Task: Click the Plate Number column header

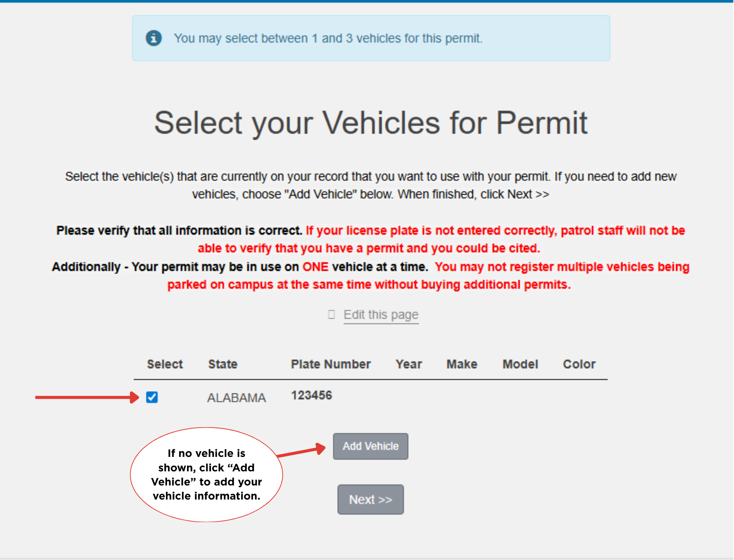Action: pos(330,364)
